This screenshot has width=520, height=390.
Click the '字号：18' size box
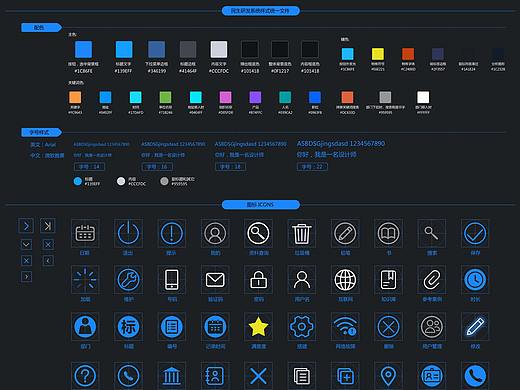click(231, 167)
